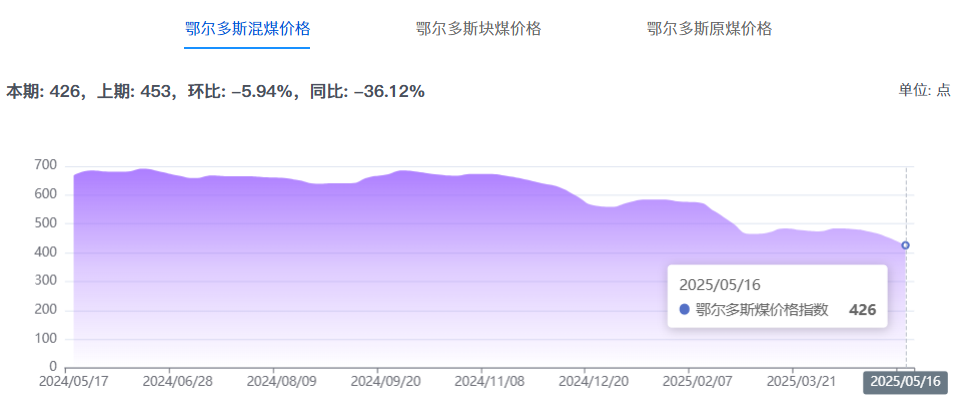Image resolution: width=959 pixels, height=405 pixels.
Task: Click the blue series dot in tooltip
Action: coord(684,310)
